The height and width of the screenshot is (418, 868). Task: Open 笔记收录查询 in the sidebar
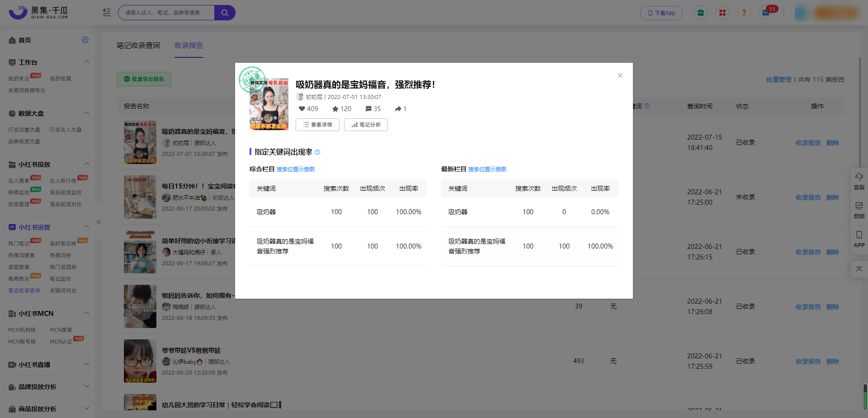pos(24,291)
